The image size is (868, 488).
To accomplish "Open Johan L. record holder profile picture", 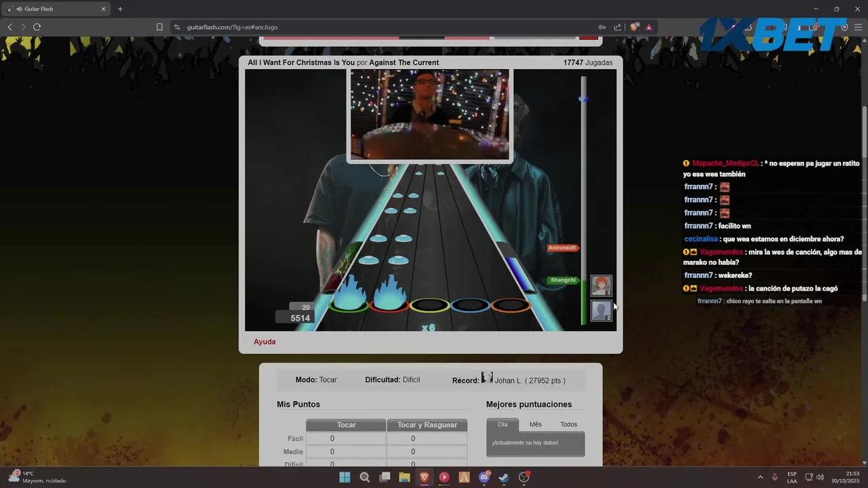I will 487,378.
